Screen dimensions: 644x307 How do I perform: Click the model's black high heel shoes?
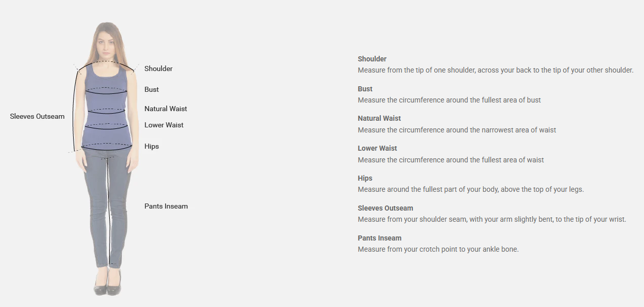click(x=108, y=282)
